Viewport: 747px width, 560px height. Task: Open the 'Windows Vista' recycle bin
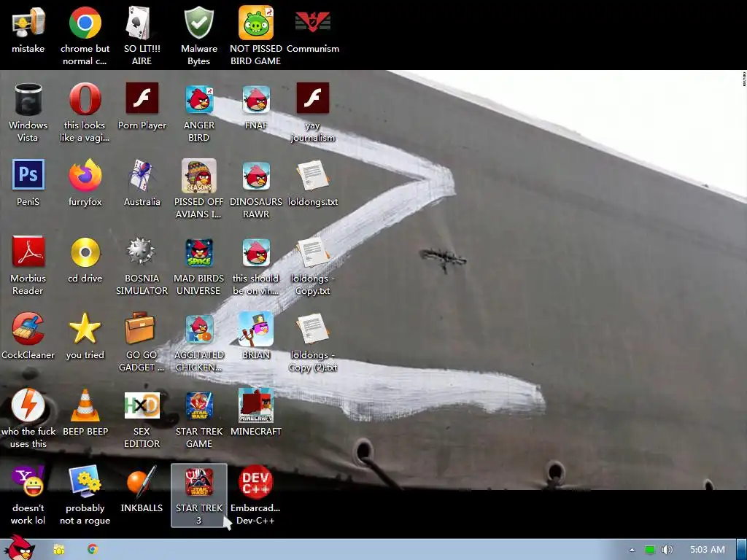[x=28, y=99]
